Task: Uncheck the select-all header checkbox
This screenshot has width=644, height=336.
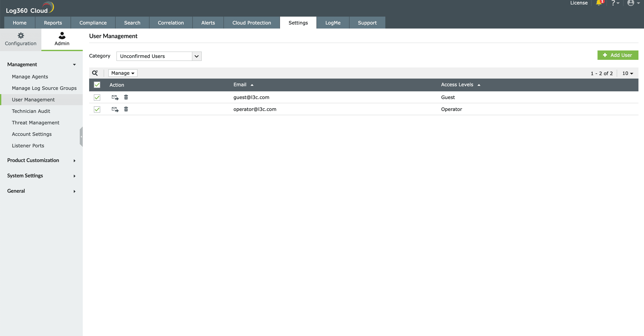Action: pos(97,85)
